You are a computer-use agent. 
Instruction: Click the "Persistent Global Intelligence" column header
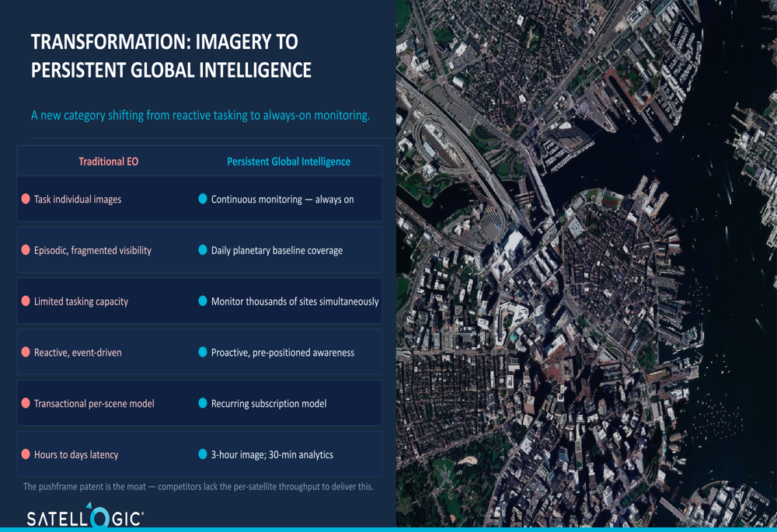[x=288, y=162]
